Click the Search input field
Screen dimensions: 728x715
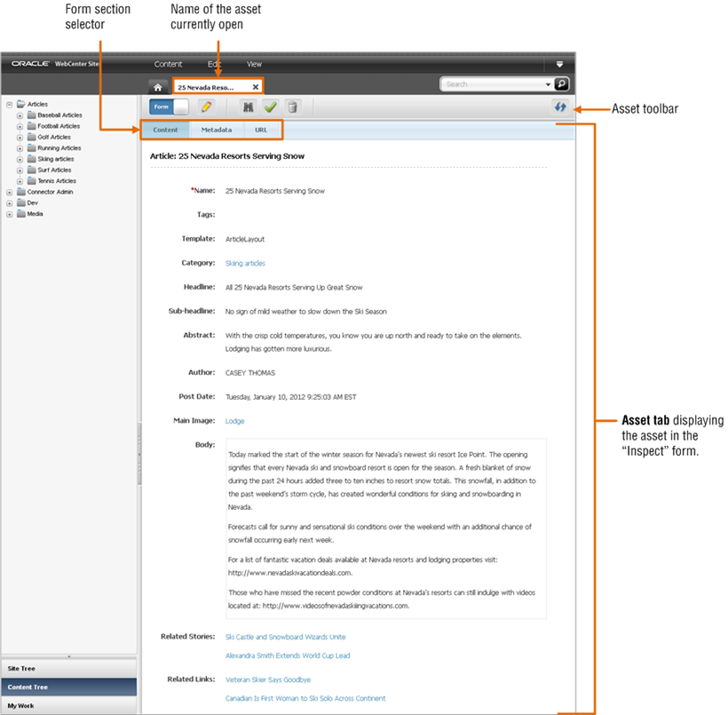point(492,84)
